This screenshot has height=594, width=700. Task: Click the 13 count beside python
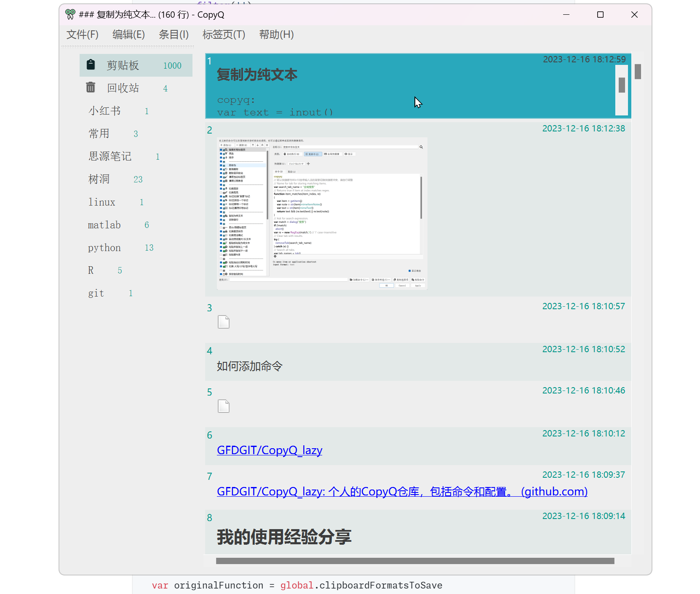pyautogui.click(x=149, y=248)
